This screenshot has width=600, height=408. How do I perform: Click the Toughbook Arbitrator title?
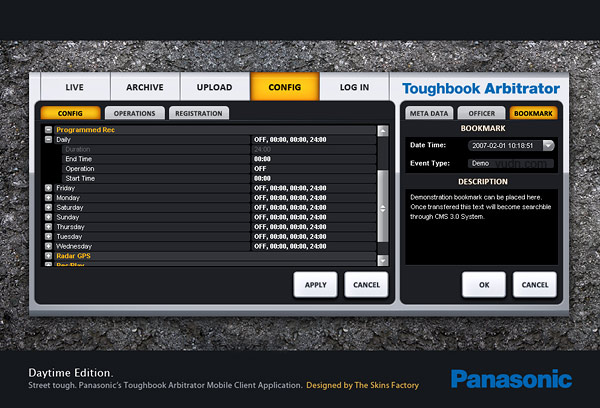click(481, 89)
